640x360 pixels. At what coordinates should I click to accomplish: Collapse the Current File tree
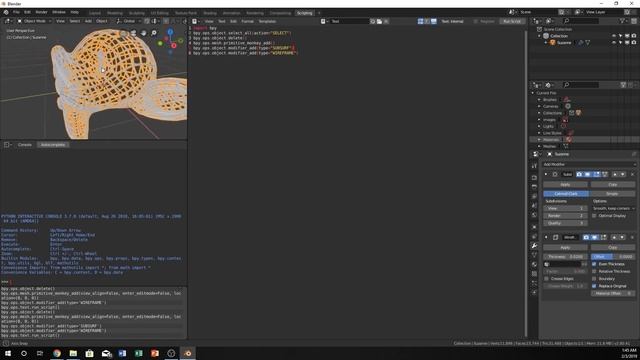pyautogui.click(x=533, y=93)
